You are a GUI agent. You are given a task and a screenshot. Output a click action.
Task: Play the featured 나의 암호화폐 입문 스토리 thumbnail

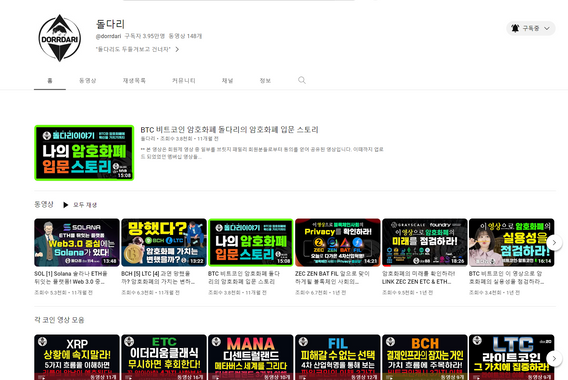(84, 153)
